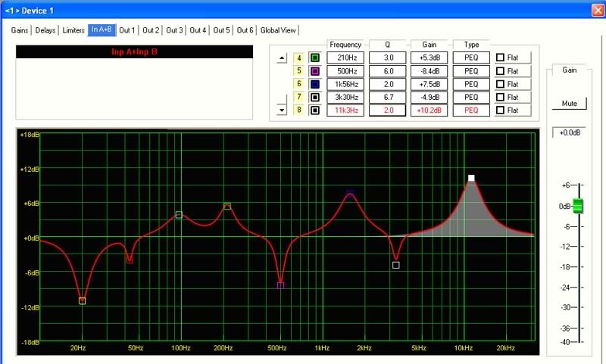Select the green band 4 color icon
Screen dimensions: 606x364
click(x=314, y=58)
